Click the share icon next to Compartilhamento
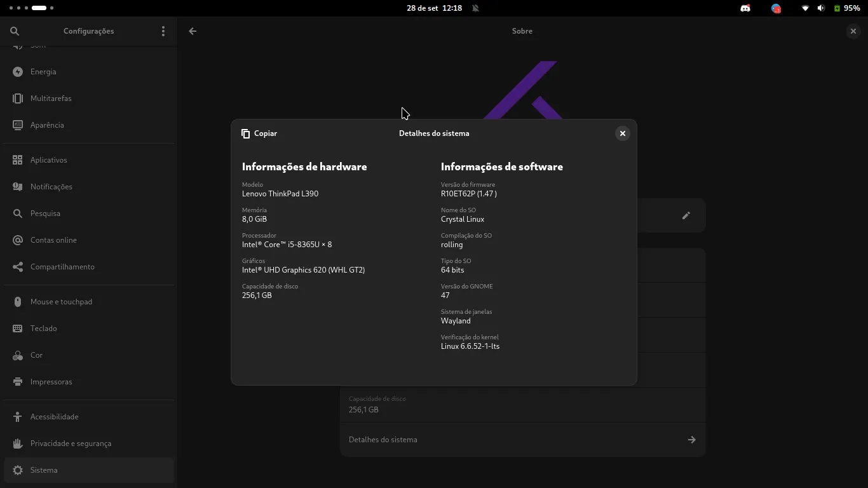Screen dimensions: 868x488 [x=18, y=267]
